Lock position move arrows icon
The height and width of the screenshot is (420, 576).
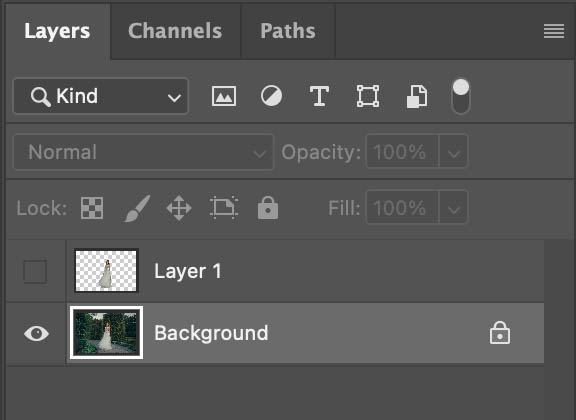tap(179, 208)
